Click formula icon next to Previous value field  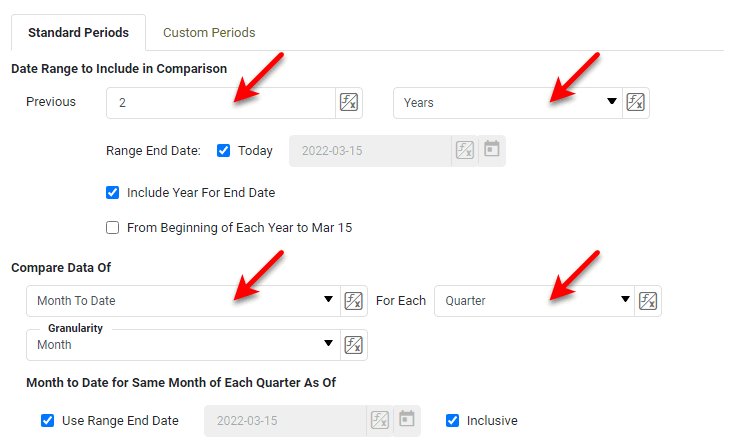click(x=349, y=102)
